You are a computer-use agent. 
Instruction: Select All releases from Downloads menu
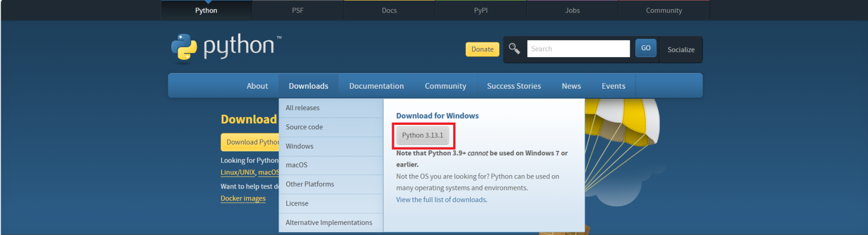point(302,108)
